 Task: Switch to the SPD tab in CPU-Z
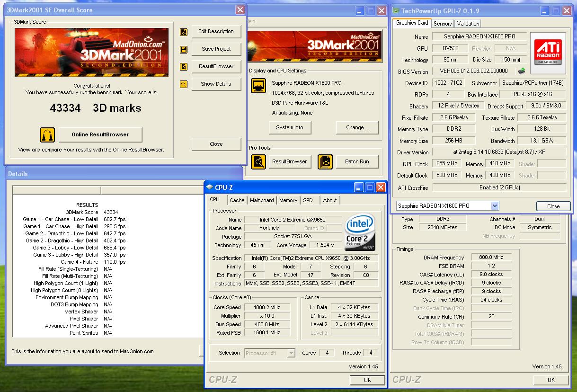[308, 201]
